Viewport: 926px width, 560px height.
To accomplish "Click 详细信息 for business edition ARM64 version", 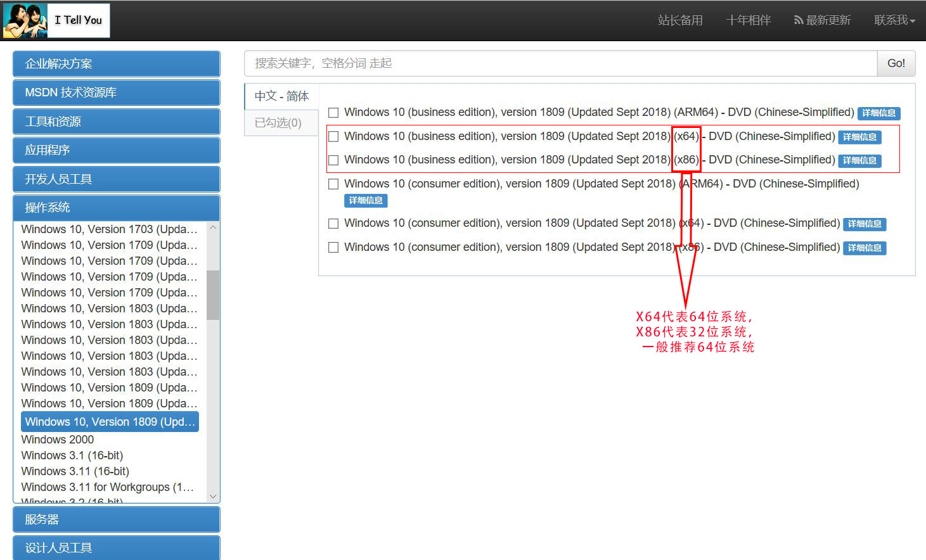I will 878,113.
